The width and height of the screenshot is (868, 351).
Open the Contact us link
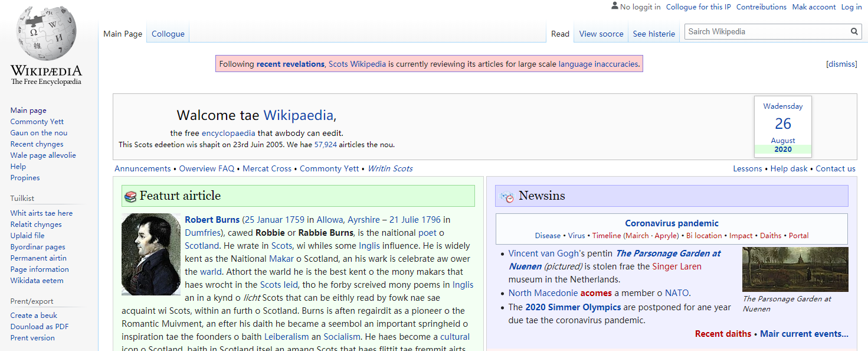[836, 168]
